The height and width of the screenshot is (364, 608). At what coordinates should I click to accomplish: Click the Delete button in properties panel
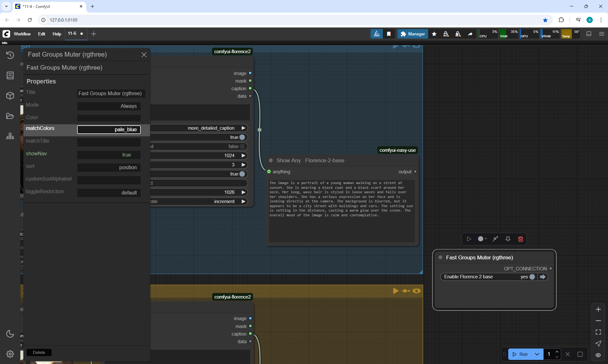(39, 352)
